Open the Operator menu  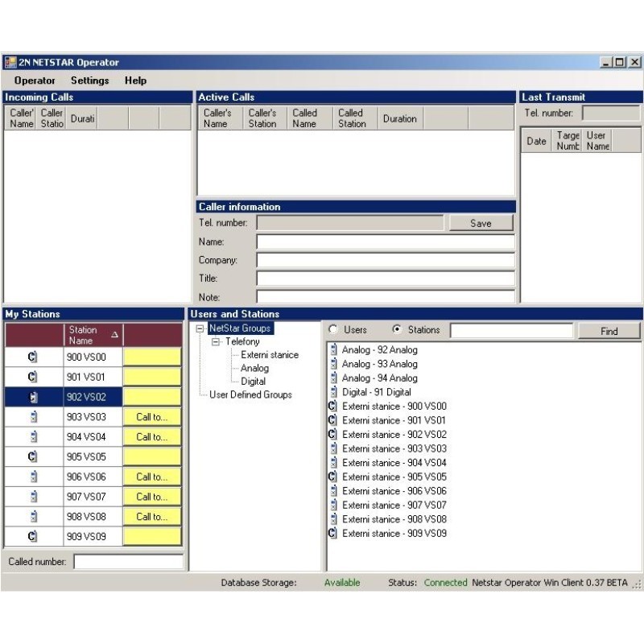35,80
